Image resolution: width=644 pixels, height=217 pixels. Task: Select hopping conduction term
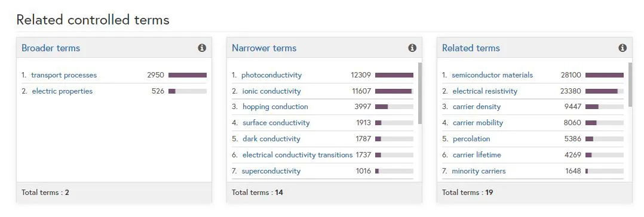275,107
